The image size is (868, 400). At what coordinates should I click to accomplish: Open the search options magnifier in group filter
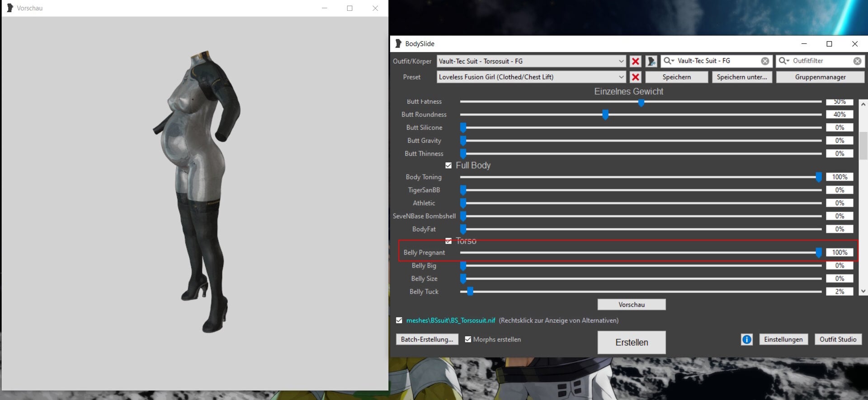tap(669, 61)
